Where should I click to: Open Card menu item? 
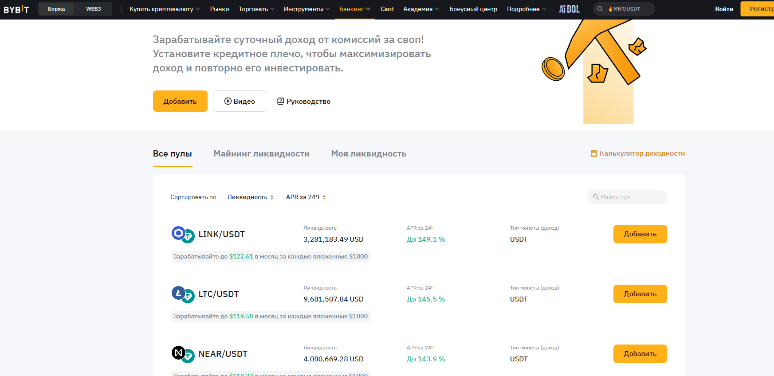(x=387, y=9)
